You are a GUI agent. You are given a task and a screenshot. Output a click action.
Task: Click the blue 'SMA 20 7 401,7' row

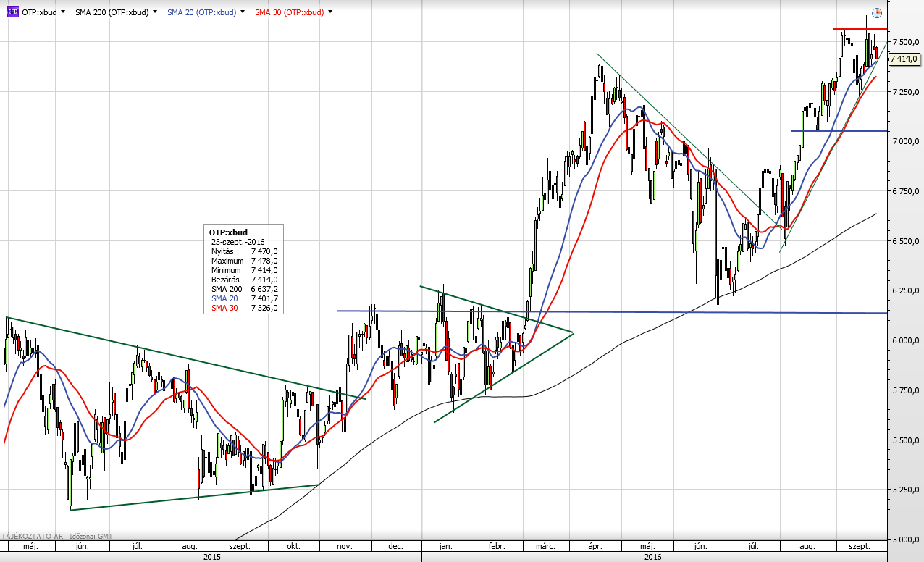244,298
